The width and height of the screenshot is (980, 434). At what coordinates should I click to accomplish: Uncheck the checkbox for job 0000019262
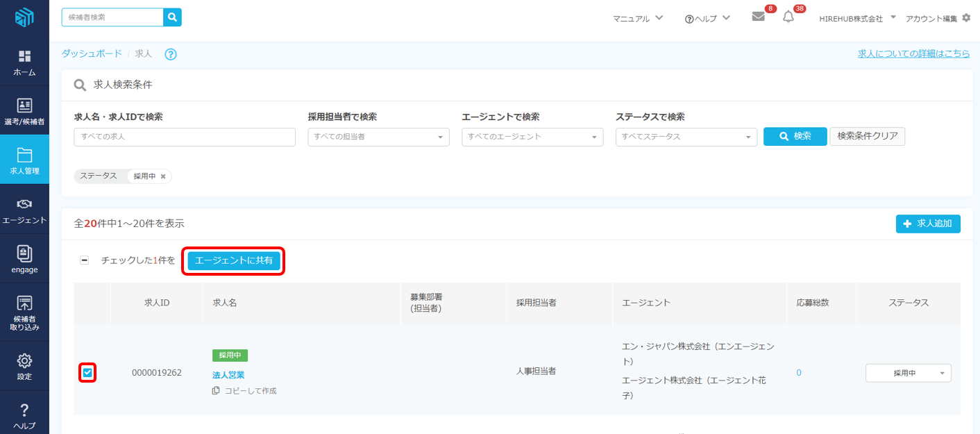pos(87,373)
